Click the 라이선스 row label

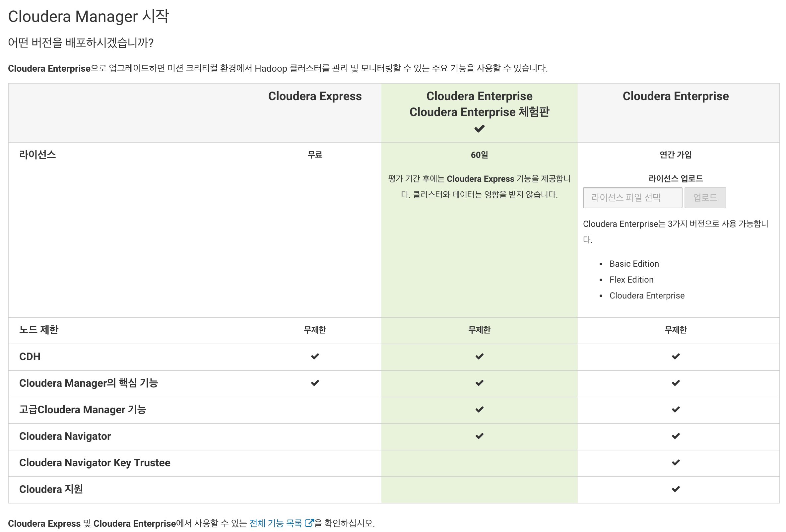point(37,155)
